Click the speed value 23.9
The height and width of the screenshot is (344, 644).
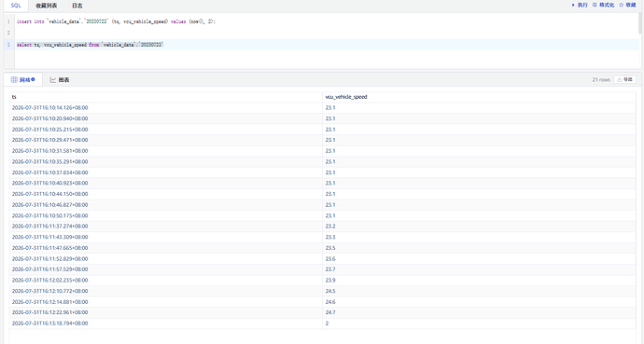[330, 280]
